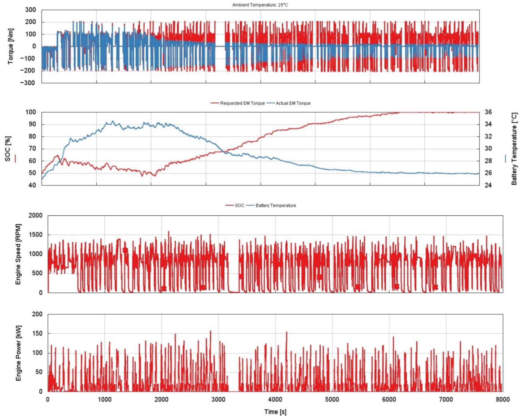This screenshot has width=522, height=420.
Task: Click the Battery Temperature legend label
Action: [x=275, y=205]
